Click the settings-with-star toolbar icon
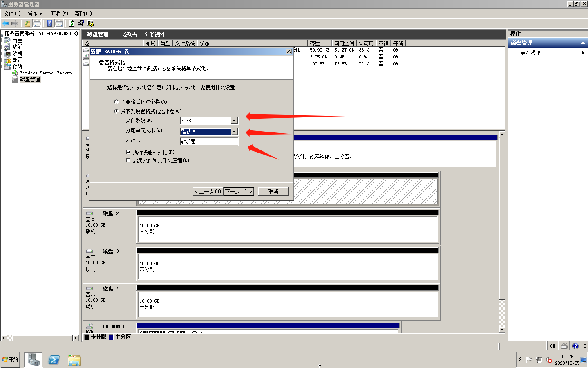This screenshot has height=368, width=588. (x=90, y=23)
